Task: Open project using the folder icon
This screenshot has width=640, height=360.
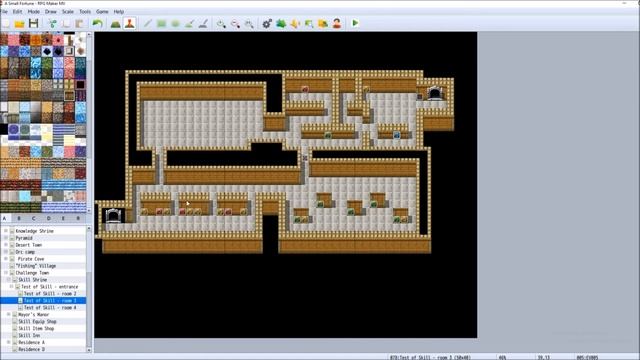Action: point(19,23)
